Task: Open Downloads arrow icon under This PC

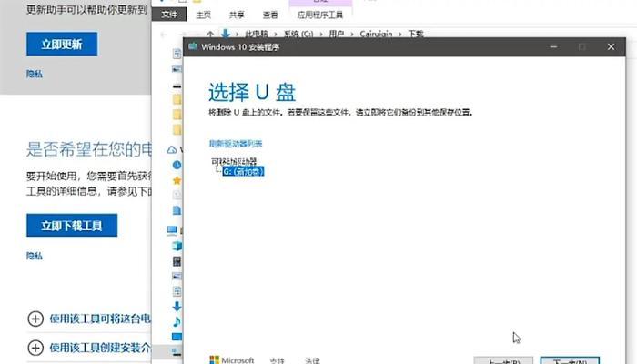Action: coord(177,307)
